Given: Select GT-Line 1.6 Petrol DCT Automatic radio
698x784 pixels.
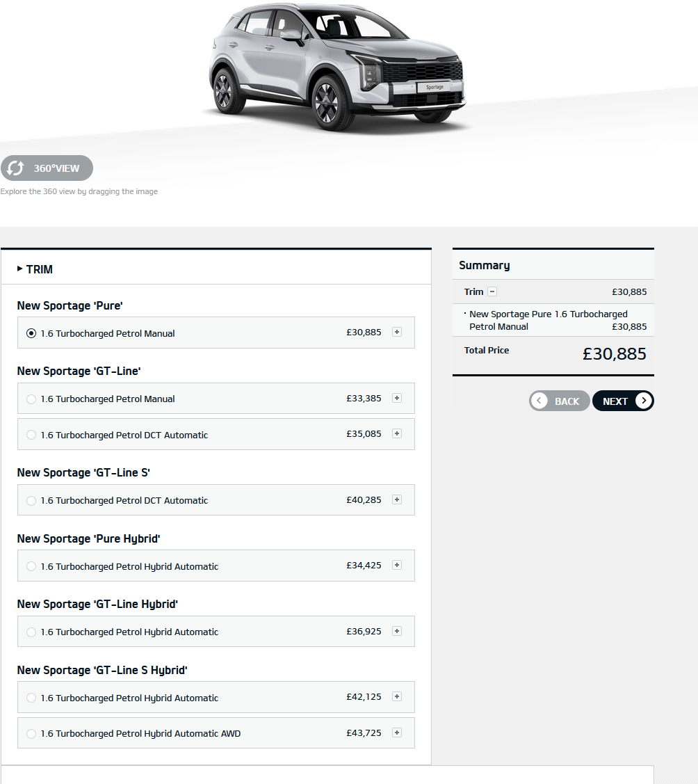Looking at the screenshot, I should point(31,435).
